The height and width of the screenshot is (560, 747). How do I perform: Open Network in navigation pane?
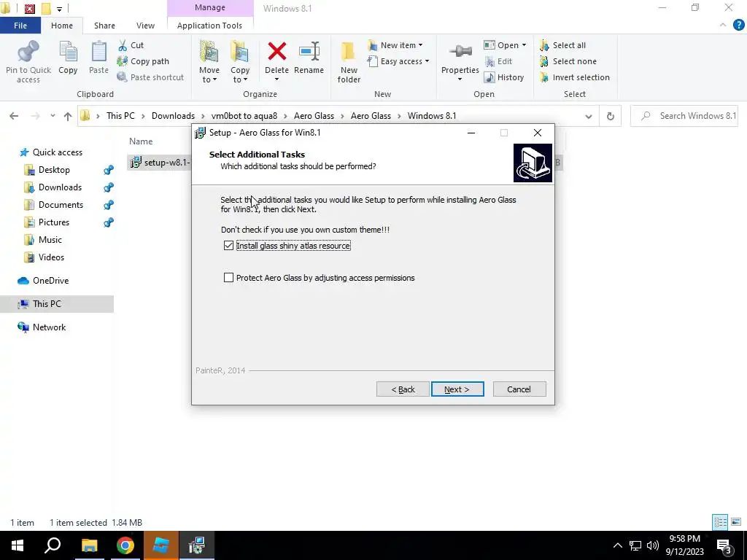coord(42,327)
